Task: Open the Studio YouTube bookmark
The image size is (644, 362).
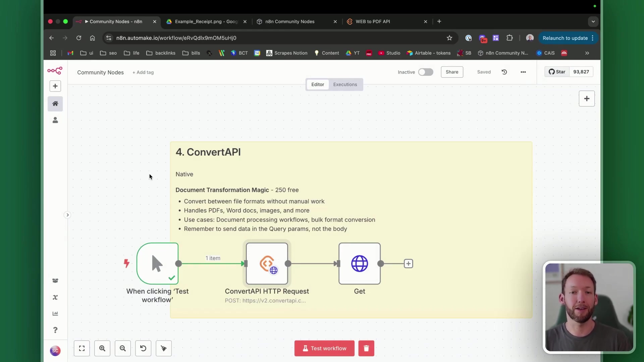Action: click(x=389, y=53)
